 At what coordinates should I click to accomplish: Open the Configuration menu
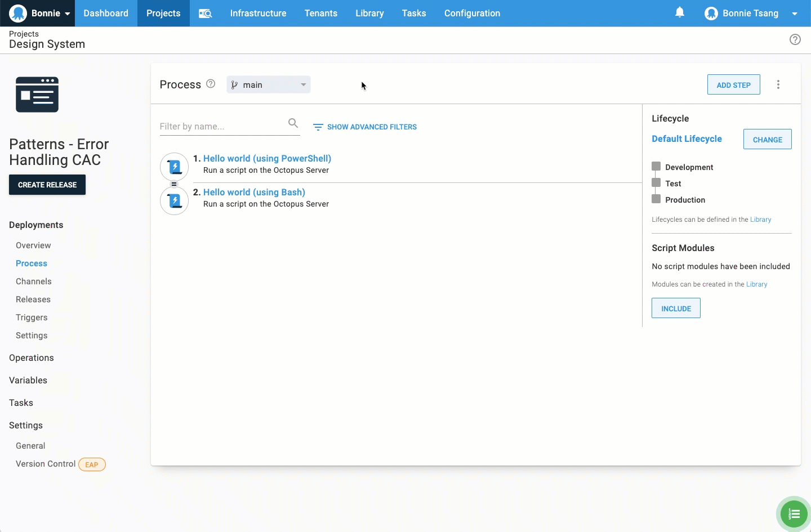point(472,13)
